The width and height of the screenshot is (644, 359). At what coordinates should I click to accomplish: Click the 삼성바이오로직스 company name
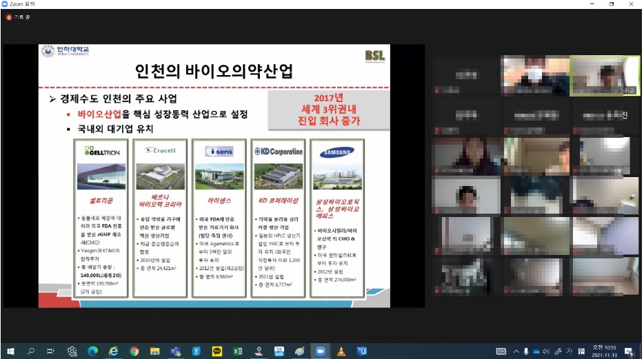pyautogui.click(x=337, y=208)
